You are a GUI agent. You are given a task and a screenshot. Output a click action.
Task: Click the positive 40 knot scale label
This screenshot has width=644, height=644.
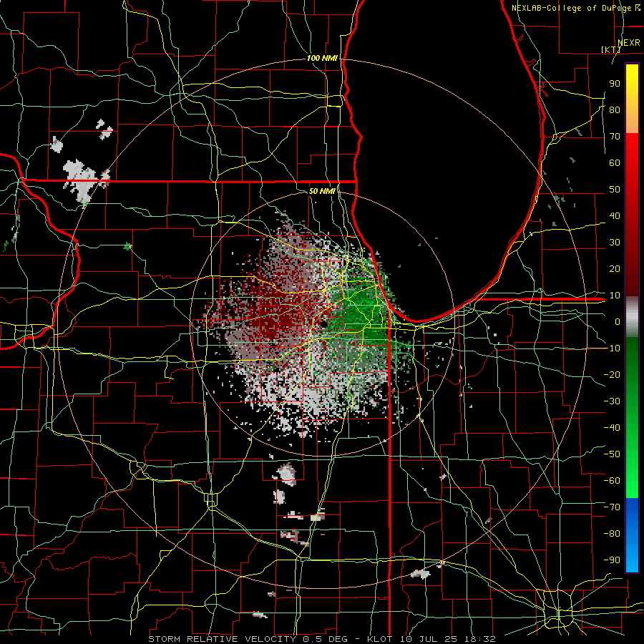pyautogui.click(x=615, y=215)
